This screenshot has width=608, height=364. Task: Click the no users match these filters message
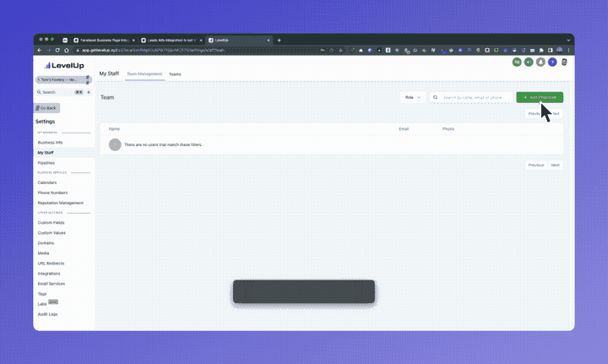pyautogui.click(x=163, y=145)
